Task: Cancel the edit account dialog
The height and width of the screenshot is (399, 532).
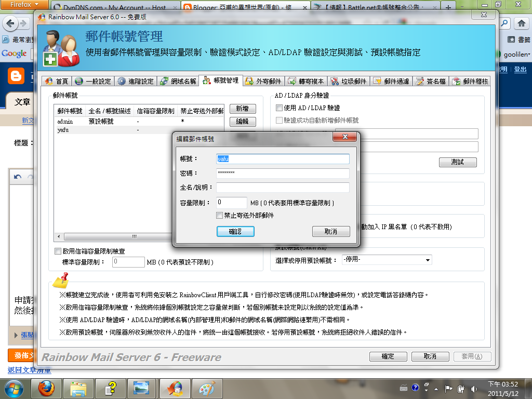Action: pyautogui.click(x=331, y=231)
